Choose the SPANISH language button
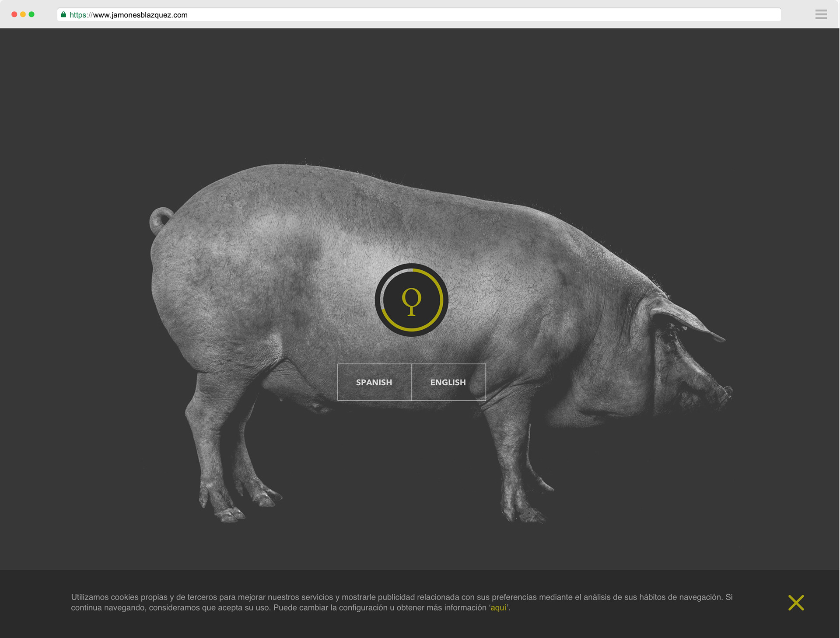This screenshot has height=638, width=840. [374, 382]
